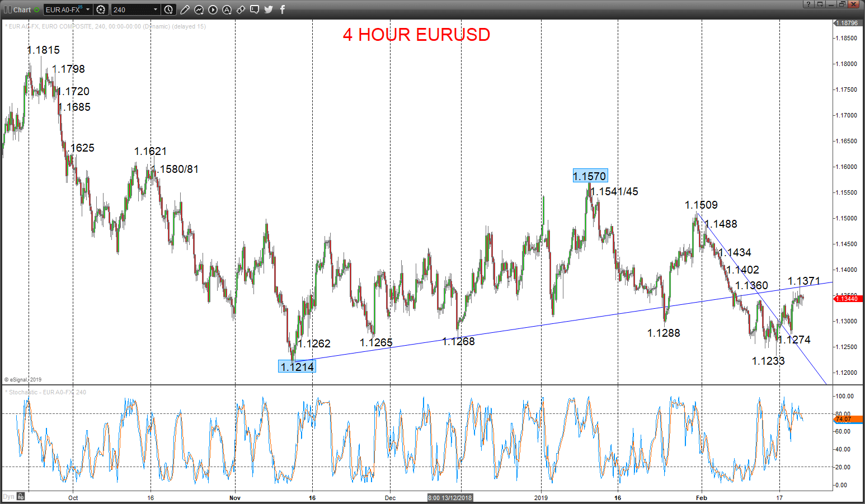The width and height of the screenshot is (865, 504).
Task: Click the 2019 label on the time axis
Action: [541, 498]
